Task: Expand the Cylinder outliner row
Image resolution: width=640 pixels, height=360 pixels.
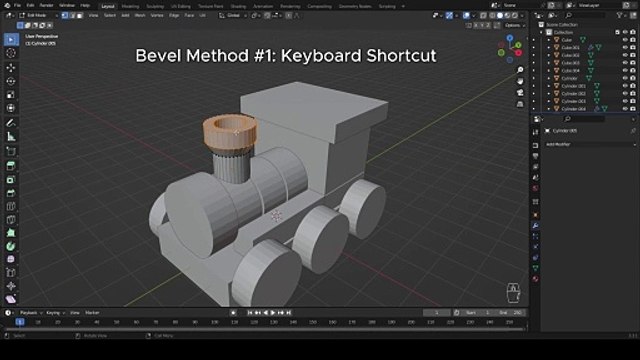Action: (x=549, y=78)
